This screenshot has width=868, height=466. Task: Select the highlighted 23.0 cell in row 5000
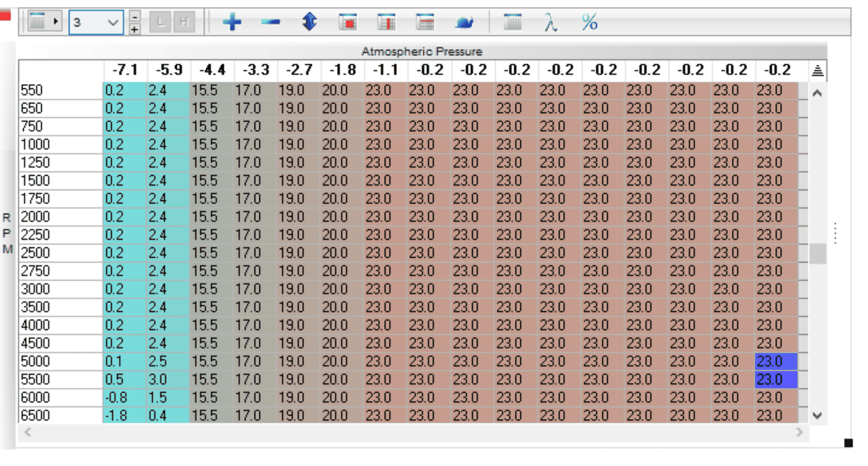(x=776, y=362)
